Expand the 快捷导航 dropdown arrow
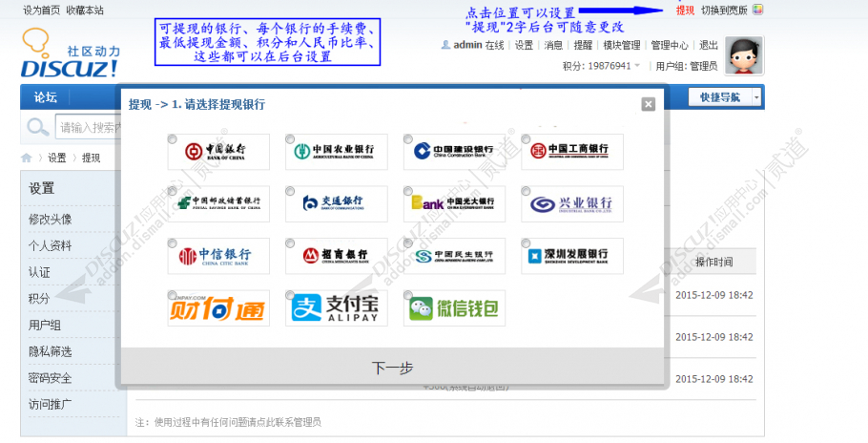 [756, 97]
